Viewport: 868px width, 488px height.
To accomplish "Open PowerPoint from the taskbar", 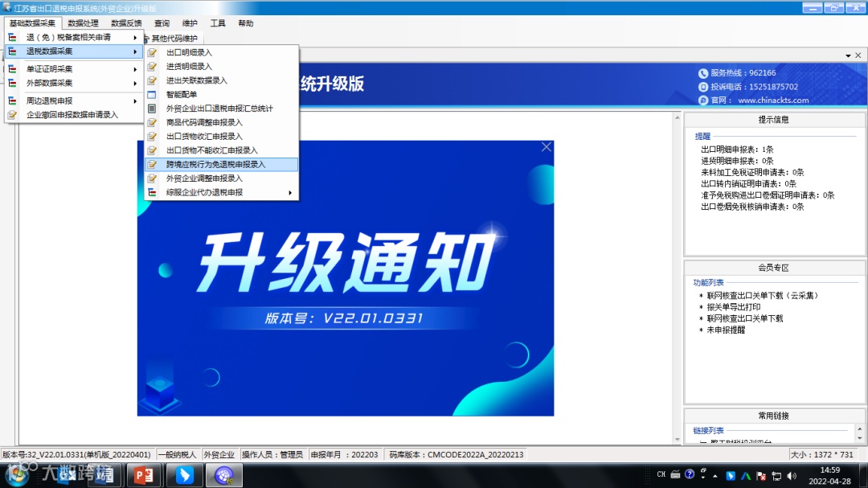I will coord(144,475).
